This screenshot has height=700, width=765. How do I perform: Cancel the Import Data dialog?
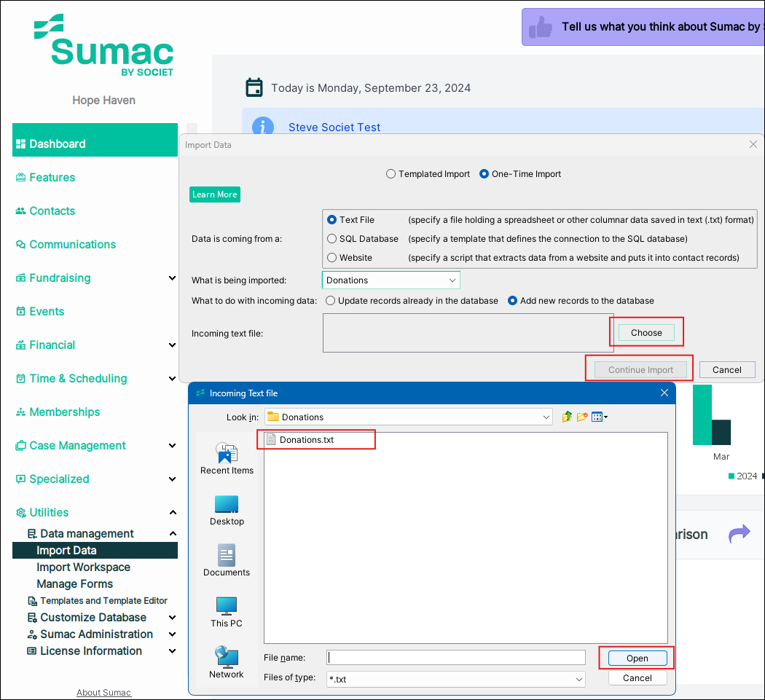(727, 370)
